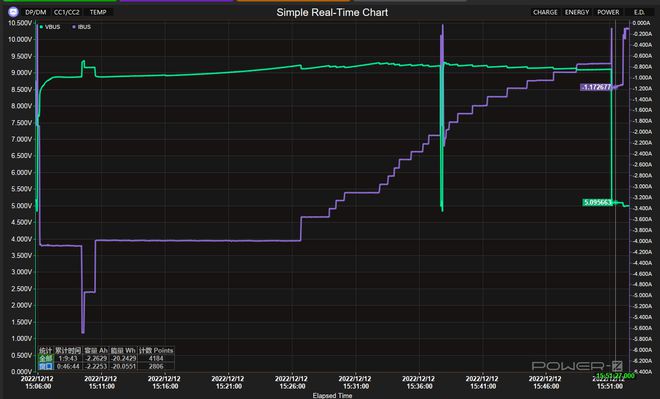Toggle the DP/DM curve button
This screenshot has height=399, width=660.
coord(35,12)
